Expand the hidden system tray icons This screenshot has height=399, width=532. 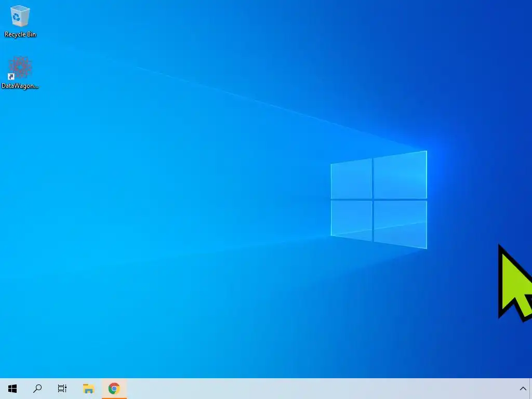[523, 389]
